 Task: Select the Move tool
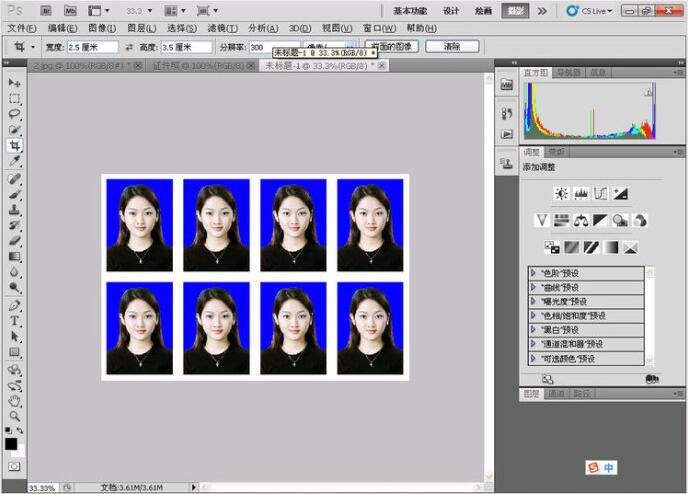[15, 82]
